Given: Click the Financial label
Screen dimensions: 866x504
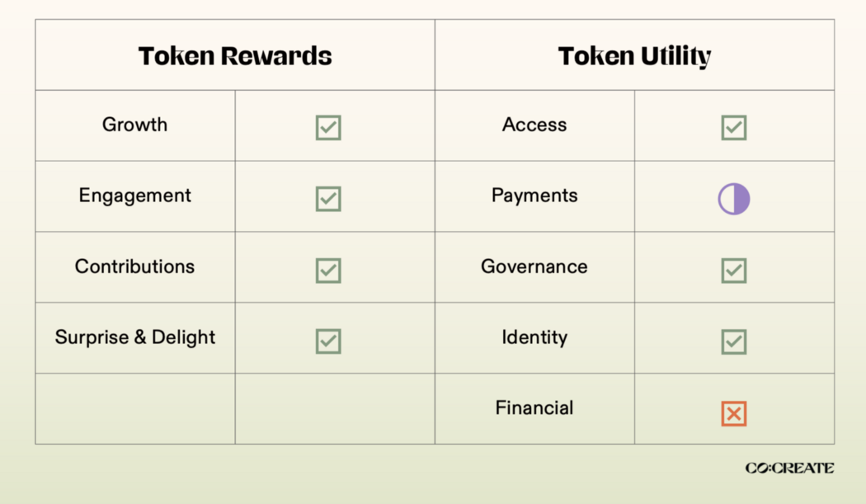Looking at the screenshot, I should pos(534,407).
